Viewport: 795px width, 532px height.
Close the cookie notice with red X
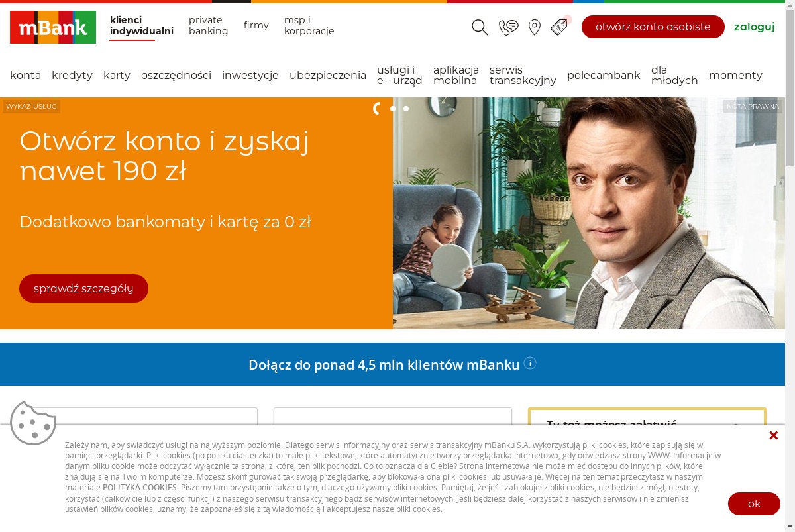point(773,435)
